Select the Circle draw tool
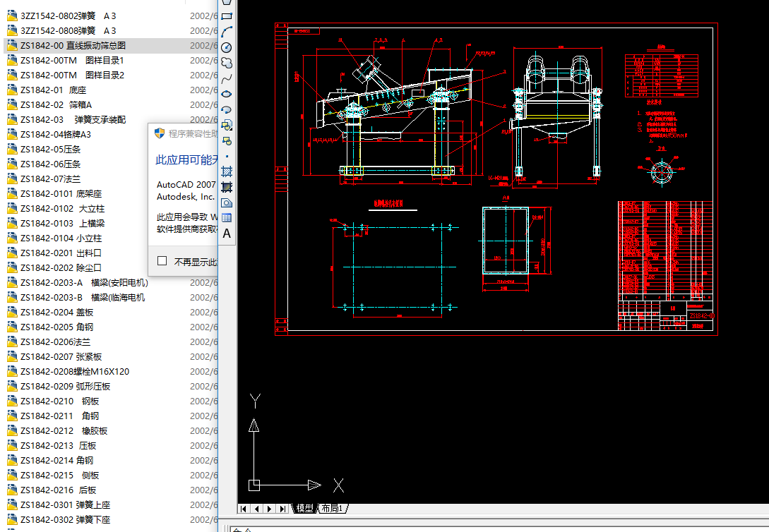 (227, 47)
